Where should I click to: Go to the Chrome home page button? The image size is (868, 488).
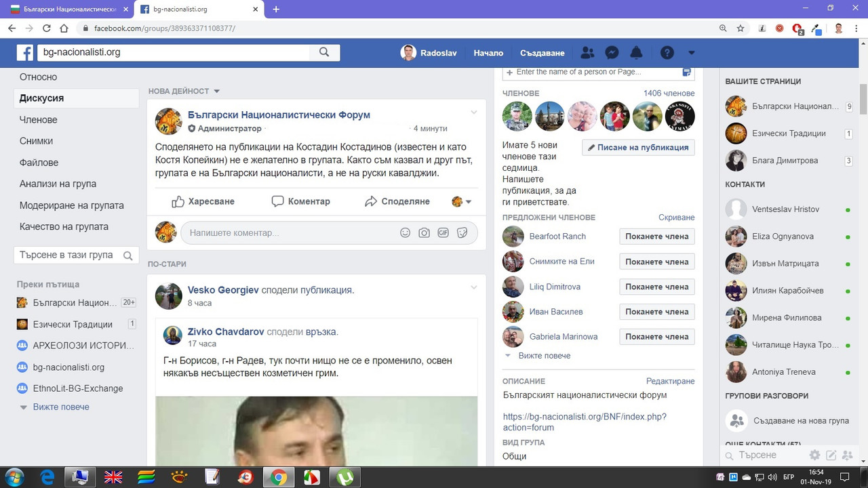(x=64, y=28)
